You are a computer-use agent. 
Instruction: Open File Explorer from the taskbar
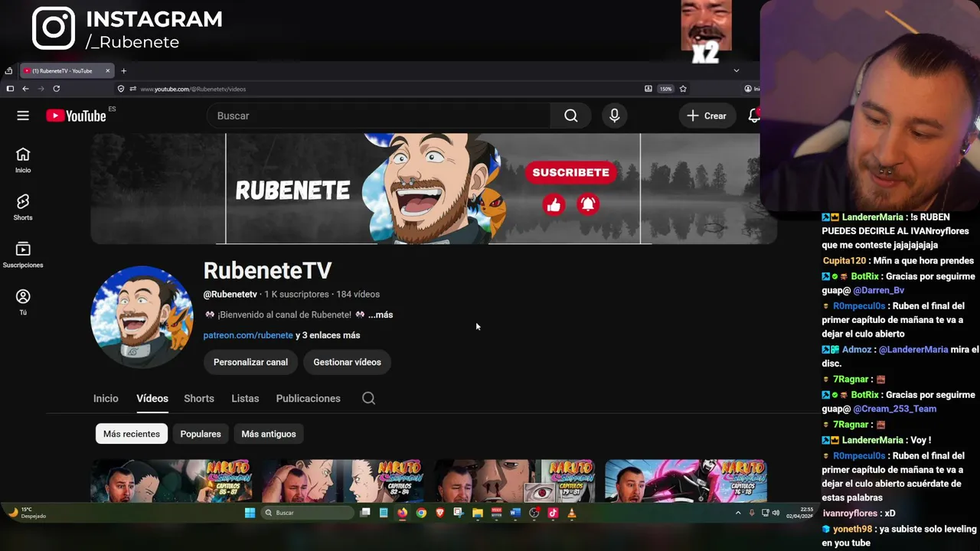click(477, 513)
